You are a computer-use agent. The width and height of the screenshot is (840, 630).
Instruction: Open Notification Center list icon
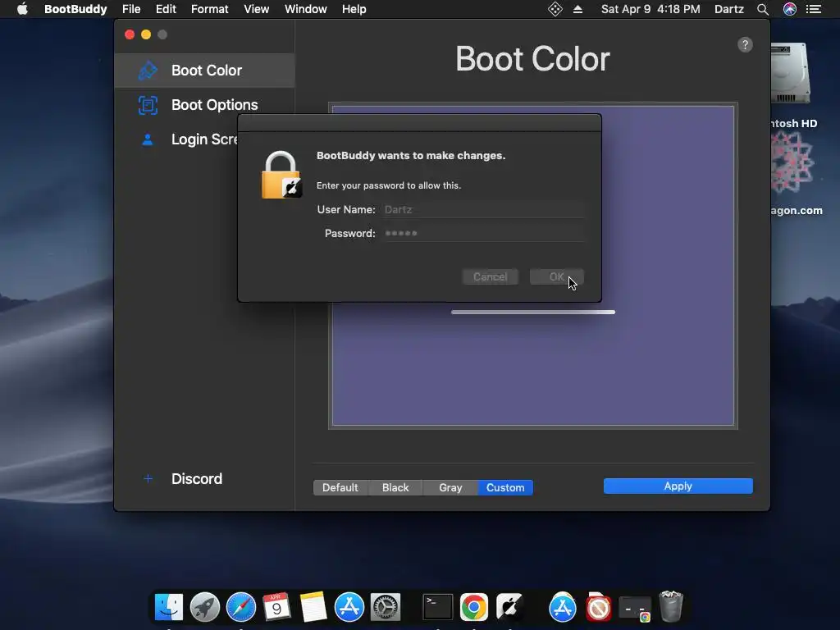(x=814, y=9)
